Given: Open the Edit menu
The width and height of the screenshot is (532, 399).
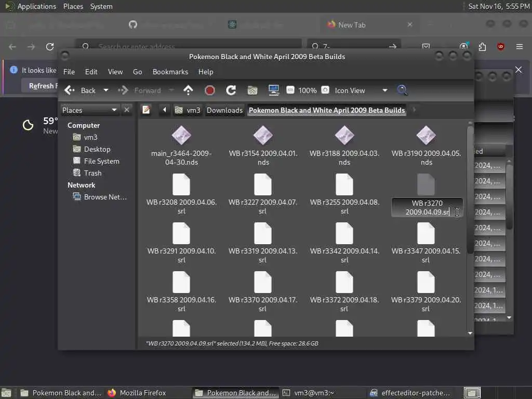Looking at the screenshot, I should coord(91,72).
